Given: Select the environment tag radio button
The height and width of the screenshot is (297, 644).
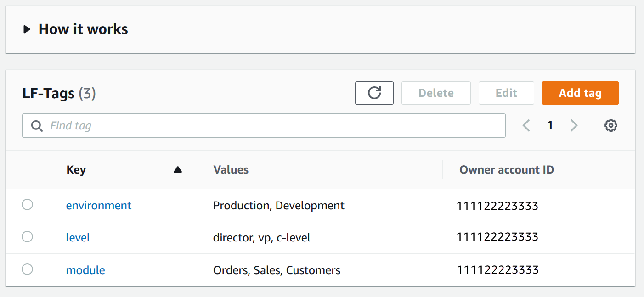Looking at the screenshot, I should pos(28,205).
